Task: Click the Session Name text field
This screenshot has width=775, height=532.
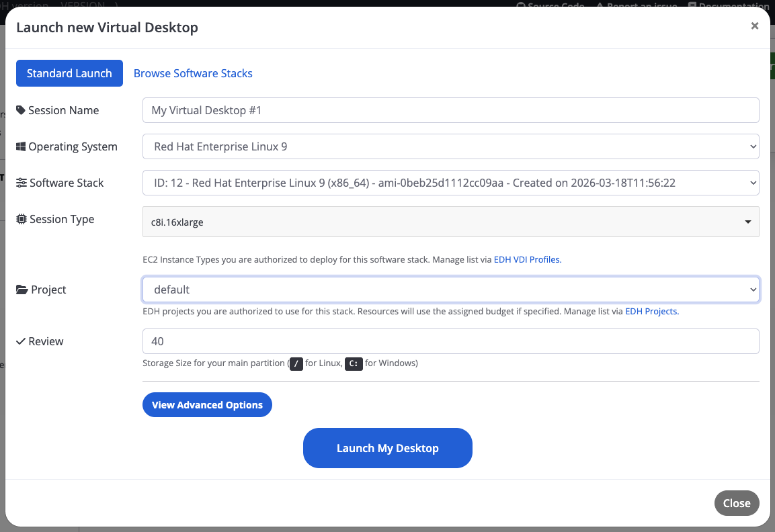Action: point(450,110)
